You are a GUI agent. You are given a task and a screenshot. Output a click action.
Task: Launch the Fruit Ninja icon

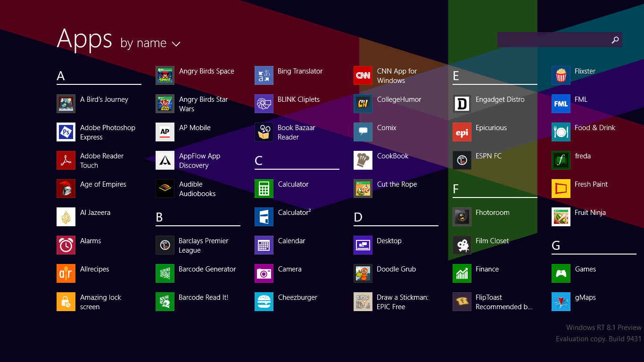pyautogui.click(x=561, y=217)
